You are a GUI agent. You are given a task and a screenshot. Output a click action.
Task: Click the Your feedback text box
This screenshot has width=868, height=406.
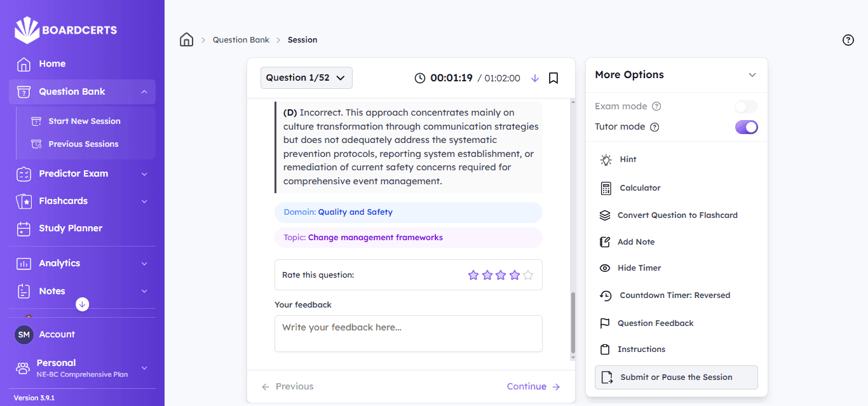coord(408,334)
